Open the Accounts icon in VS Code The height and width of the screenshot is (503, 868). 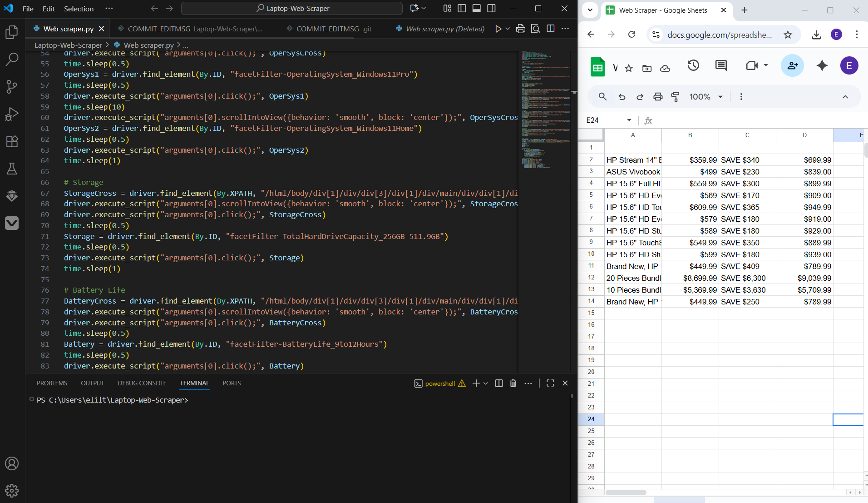pyautogui.click(x=12, y=463)
